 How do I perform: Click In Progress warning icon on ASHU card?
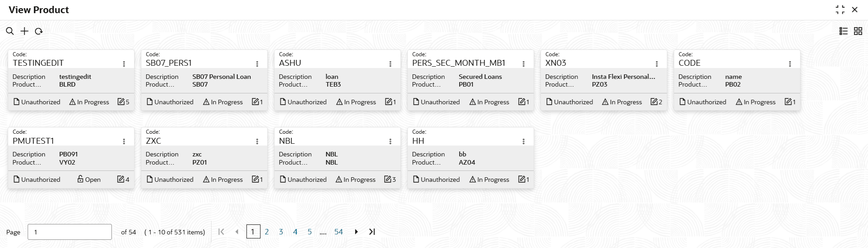[x=339, y=102]
